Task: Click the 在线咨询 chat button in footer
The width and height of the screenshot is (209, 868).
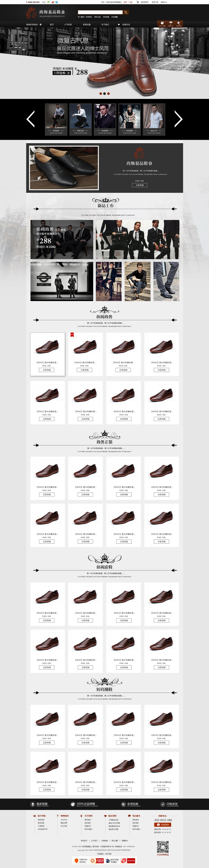Action: [163, 824]
